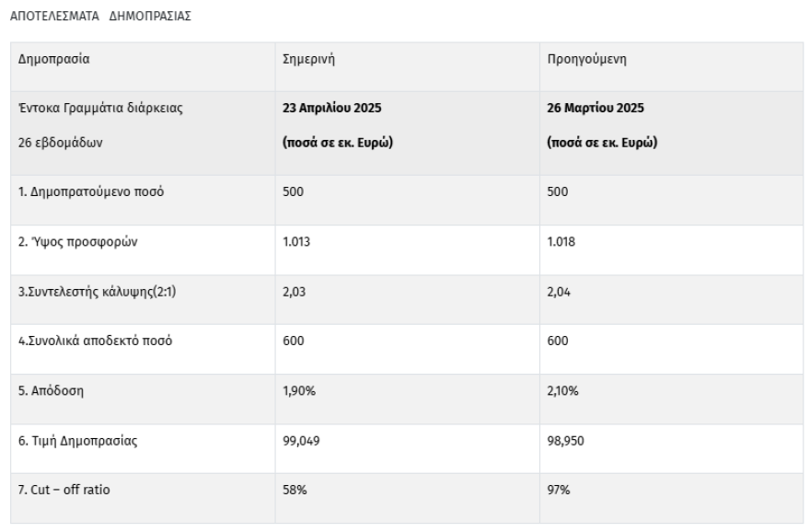
Task: Click the ΑΠΟΤΕΛΕΣΜΑΤΑ ΔΗΜΟΠΡΑΣΙΑΣ heading
Action: [100, 17]
